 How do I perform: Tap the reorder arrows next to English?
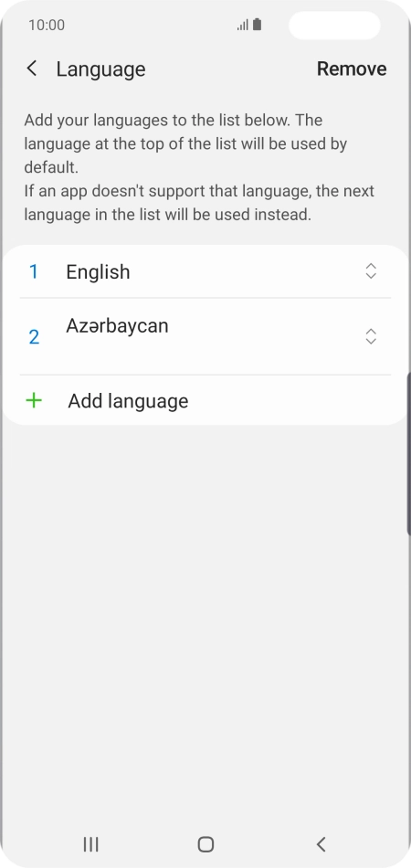click(371, 271)
